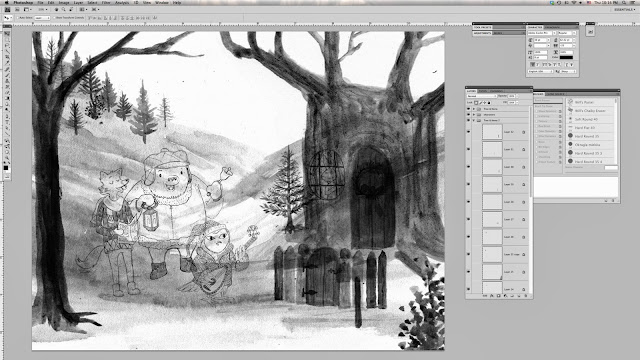Click the Layer 37 copy thumbnail
The image size is (640, 360).
(492, 254)
